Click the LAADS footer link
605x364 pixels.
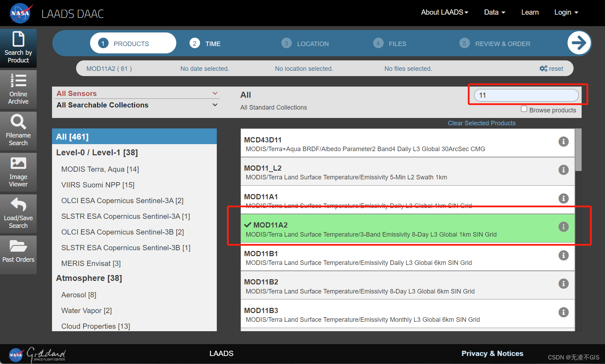(221, 353)
